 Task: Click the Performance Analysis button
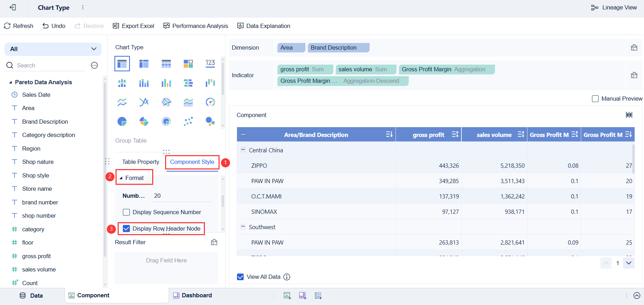(x=195, y=26)
